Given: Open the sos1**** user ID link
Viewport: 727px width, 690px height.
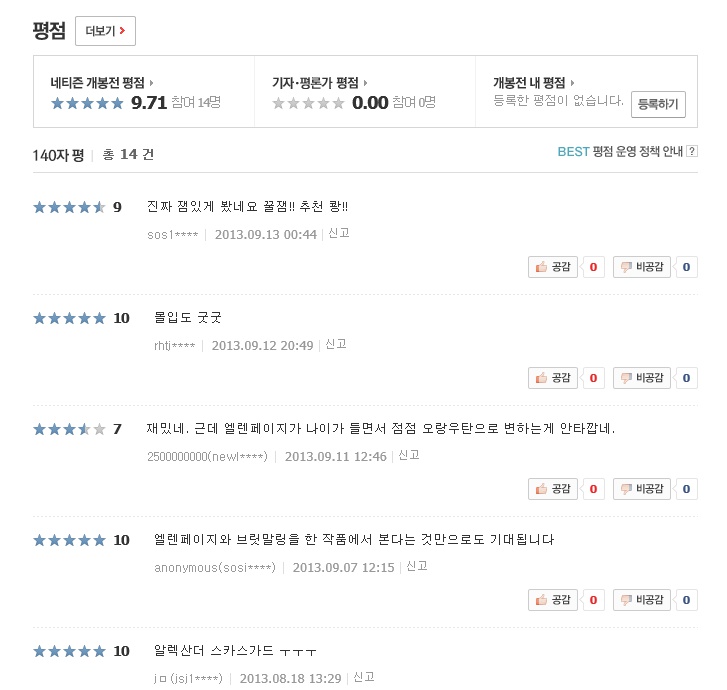Looking at the screenshot, I should 172,235.
